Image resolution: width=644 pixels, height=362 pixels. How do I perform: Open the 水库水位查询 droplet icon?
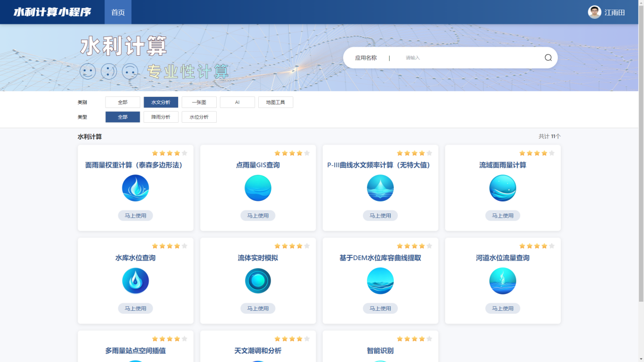tap(135, 281)
